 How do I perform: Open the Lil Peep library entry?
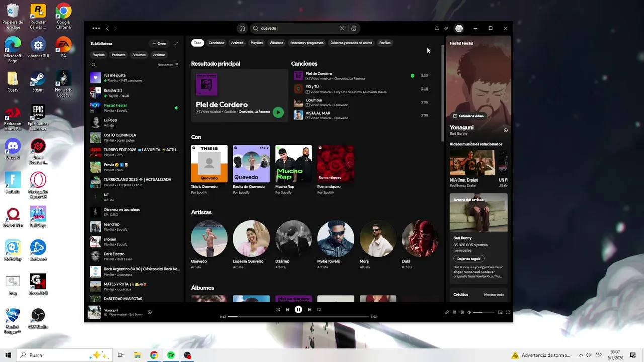(134, 122)
